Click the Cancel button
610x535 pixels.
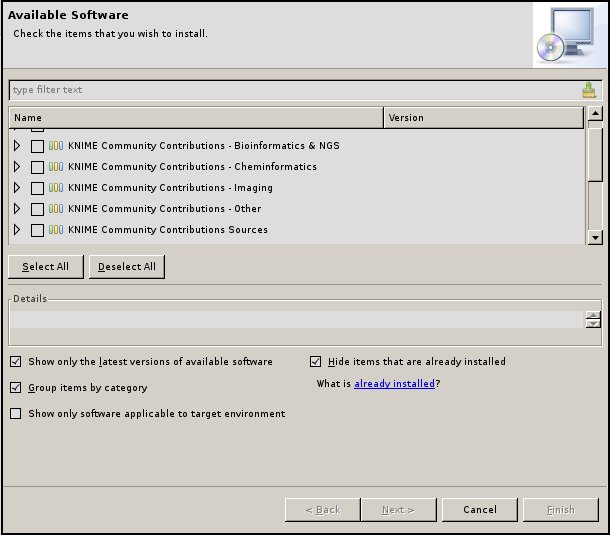pos(480,510)
